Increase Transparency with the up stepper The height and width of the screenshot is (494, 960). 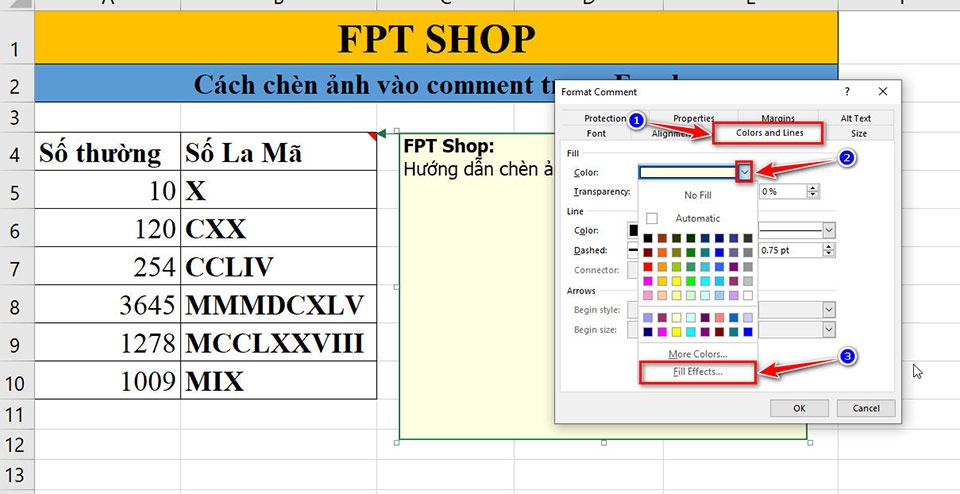812,188
